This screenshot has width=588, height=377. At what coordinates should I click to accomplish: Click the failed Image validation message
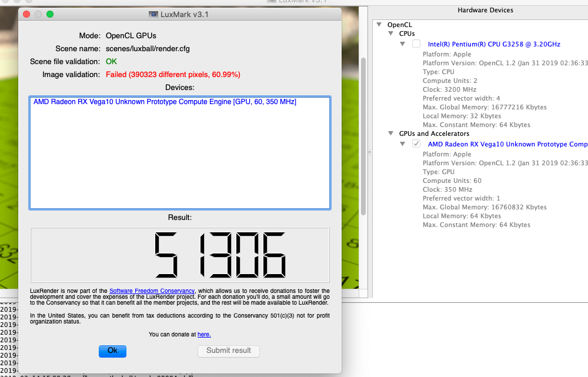click(173, 75)
